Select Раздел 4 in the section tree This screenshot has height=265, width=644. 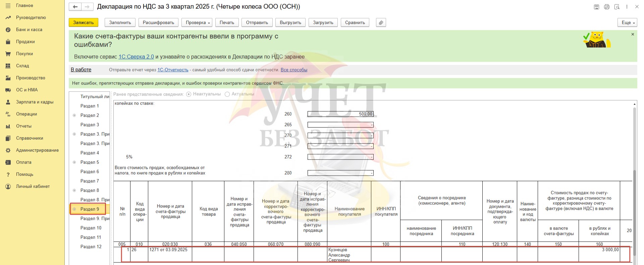coord(90,153)
